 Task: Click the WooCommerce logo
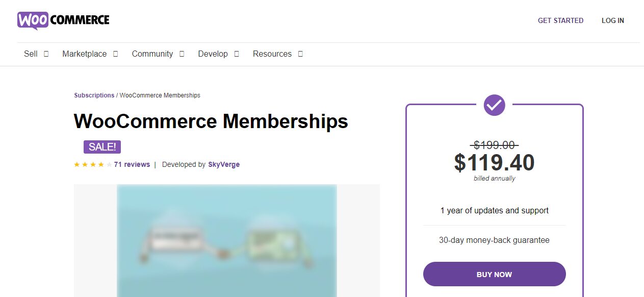pyautogui.click(x=63, y=20)
